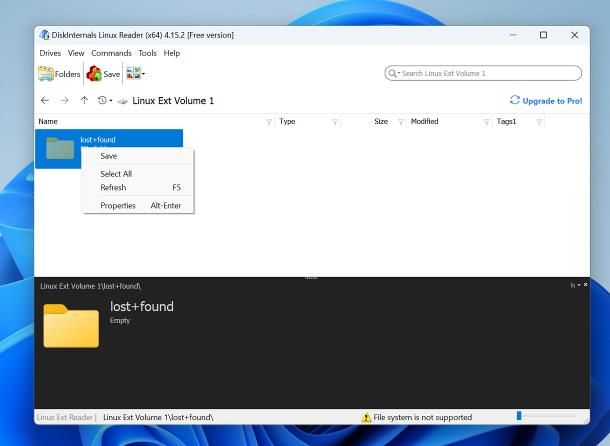The image size is (610, 446).
Task: Open the Type column filter icon
Action: (335, 122)
